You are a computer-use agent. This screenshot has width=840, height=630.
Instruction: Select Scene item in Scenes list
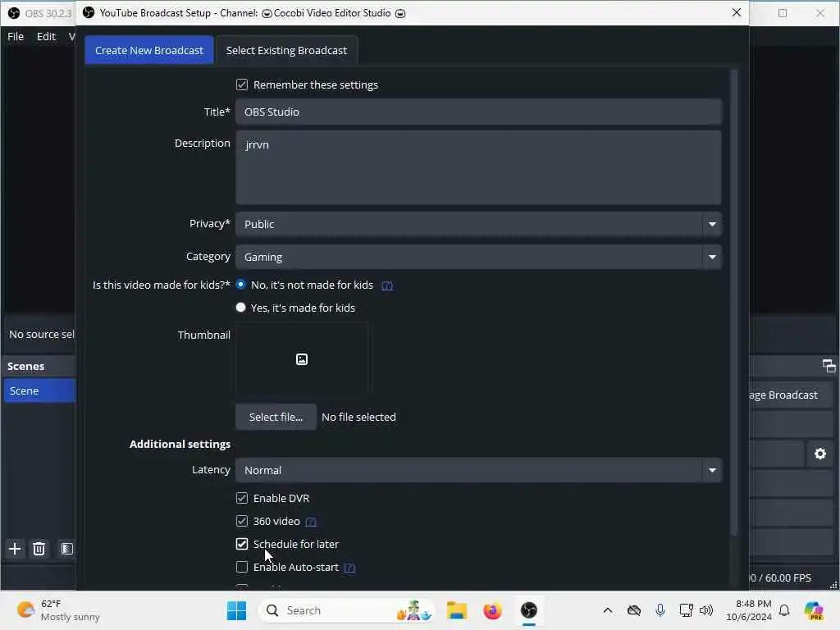39,390
